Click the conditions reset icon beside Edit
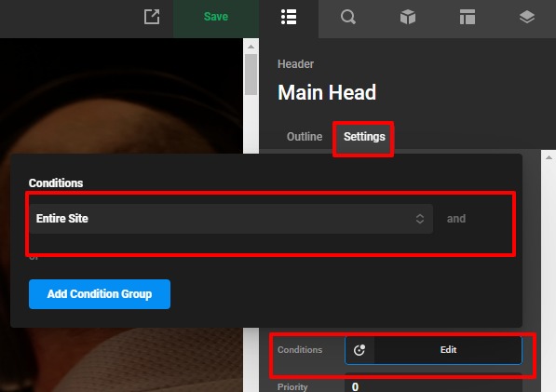The image size is (556, 392). click(x=359, y=350)
